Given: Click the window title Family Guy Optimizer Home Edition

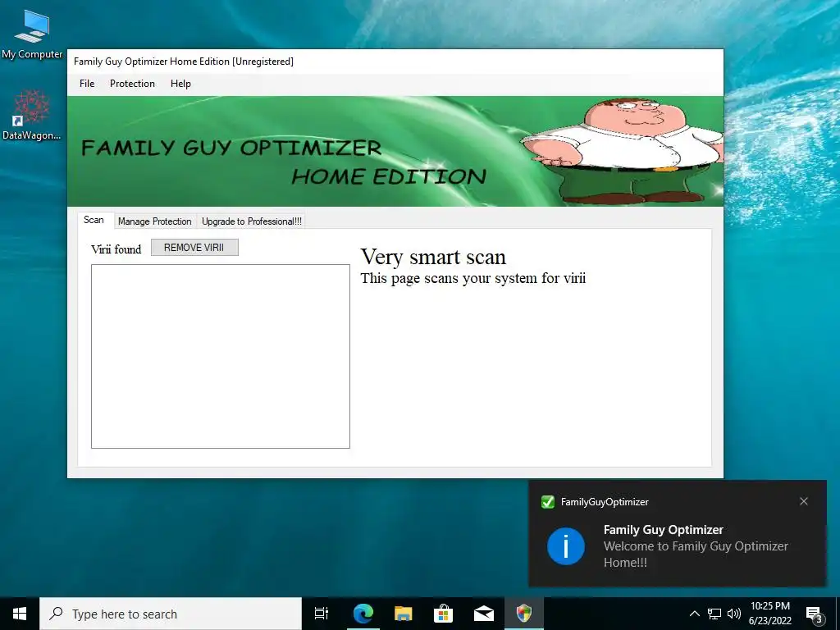Looking at the screenshot, I should pos(184,62).
